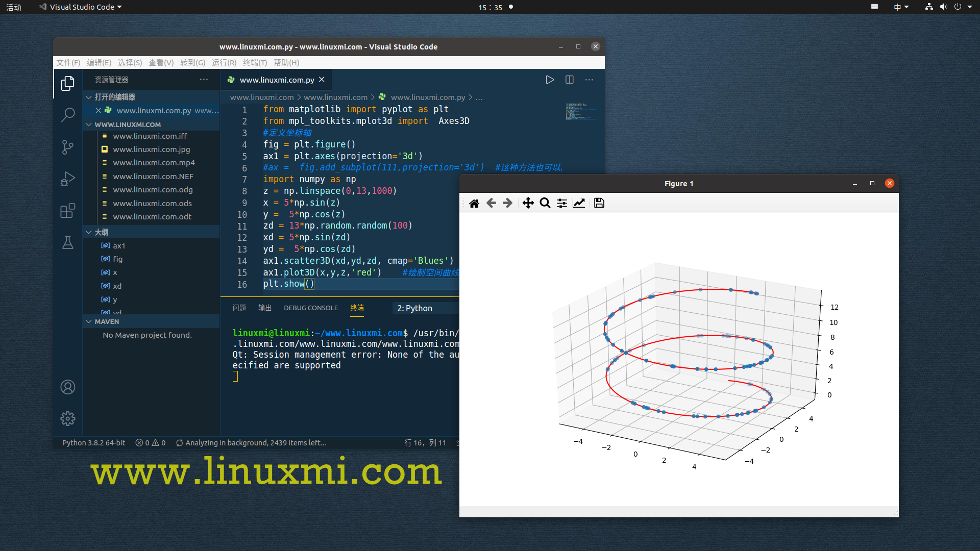Click the code minimap overview
980x551 pixels.
tap(580, 111)
